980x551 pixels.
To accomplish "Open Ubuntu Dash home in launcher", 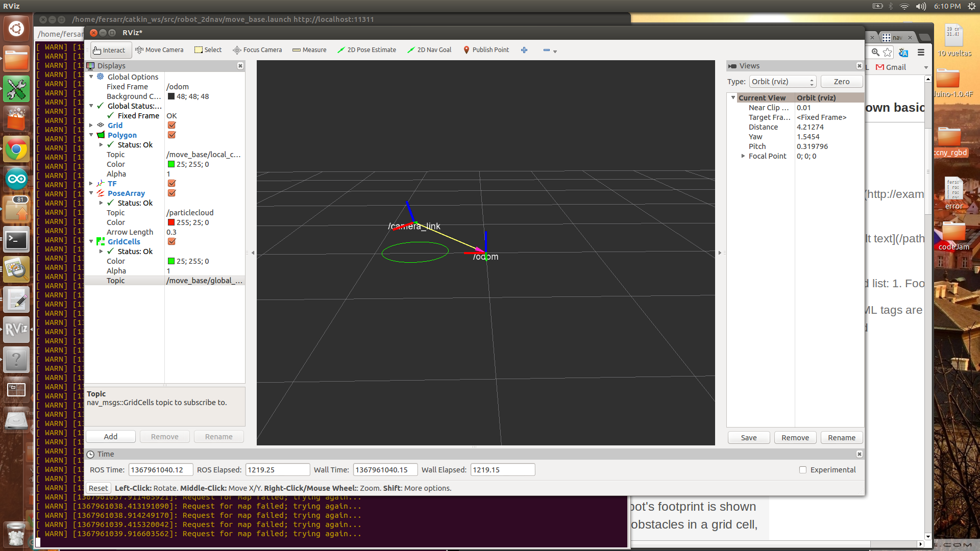I will click(16, 29).
